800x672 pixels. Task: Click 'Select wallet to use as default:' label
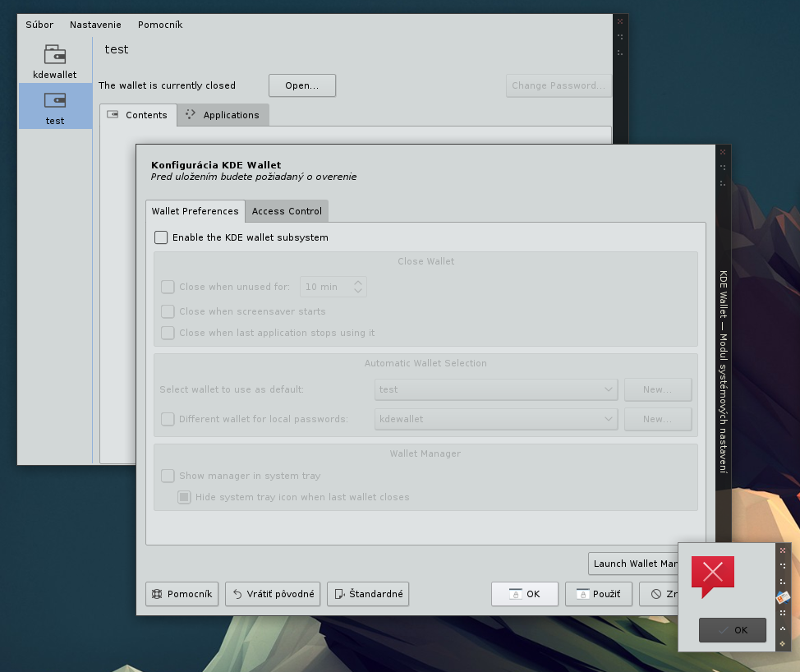point(232,389)
